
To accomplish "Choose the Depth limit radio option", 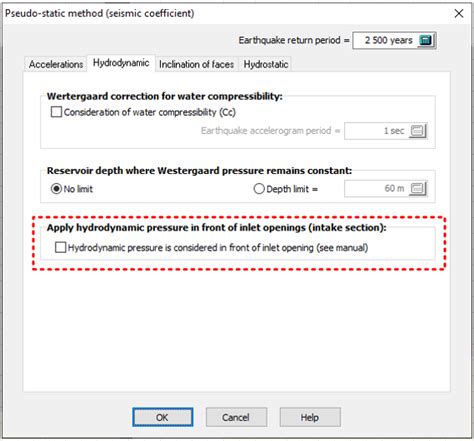I will click(x=259, y=189).
